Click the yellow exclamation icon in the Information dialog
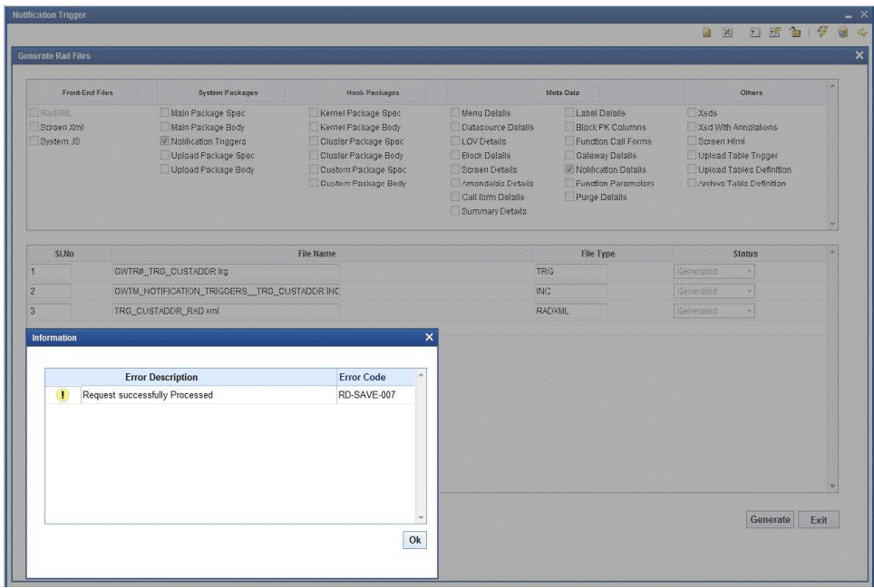The width and height of the screenshot is (874, 588). tap(63, 395)
